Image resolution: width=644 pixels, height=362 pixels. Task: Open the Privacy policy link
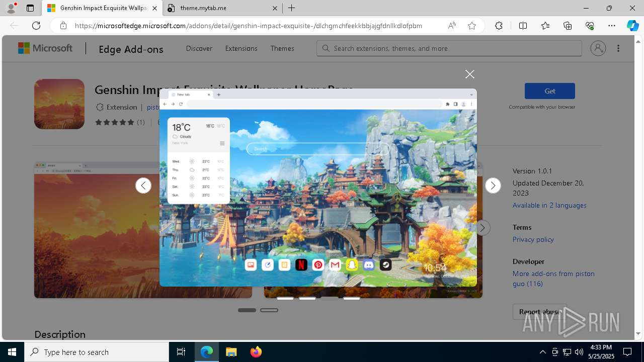(533, 239)
